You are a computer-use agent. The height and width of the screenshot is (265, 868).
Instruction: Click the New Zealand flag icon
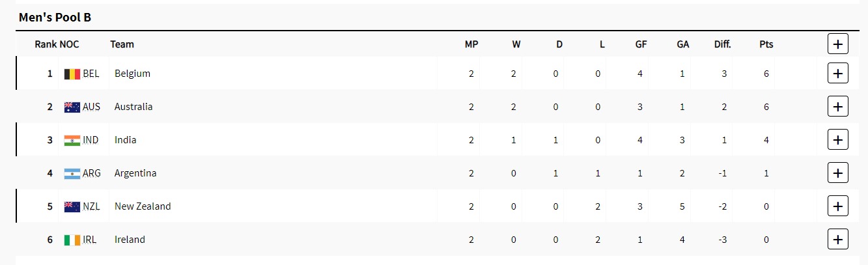(x=72, y=206)
